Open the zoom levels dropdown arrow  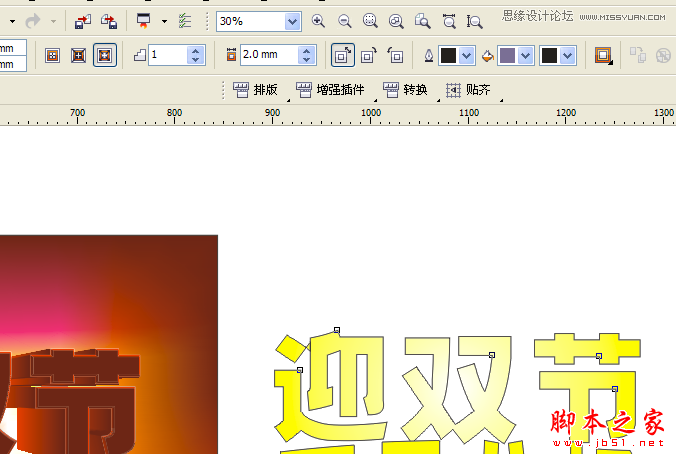click(292, 21)
